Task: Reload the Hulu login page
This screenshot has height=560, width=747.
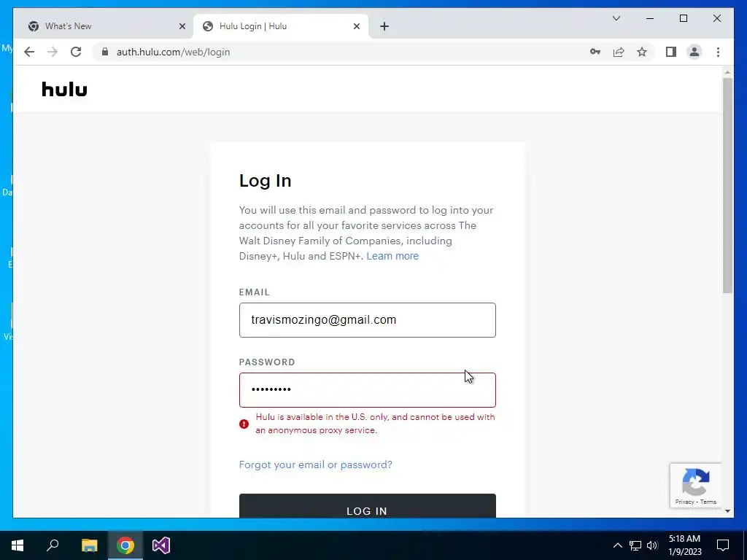Action: [76, 52]
